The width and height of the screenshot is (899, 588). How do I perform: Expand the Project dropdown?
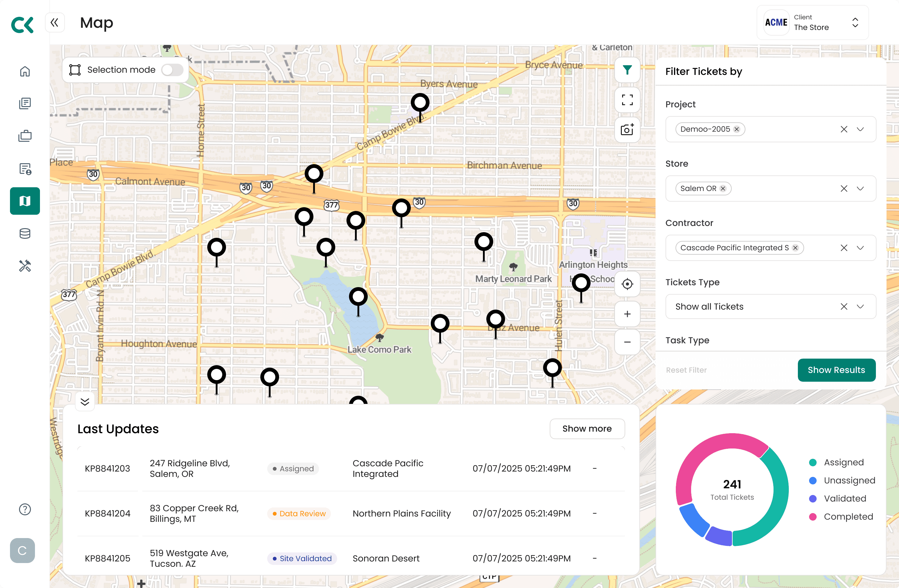(x=860, y=129)
